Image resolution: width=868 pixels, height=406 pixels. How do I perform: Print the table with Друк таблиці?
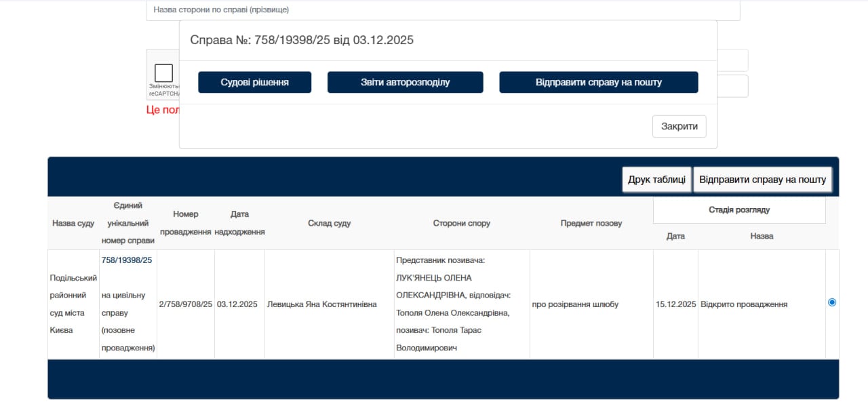tap(656, 180)
